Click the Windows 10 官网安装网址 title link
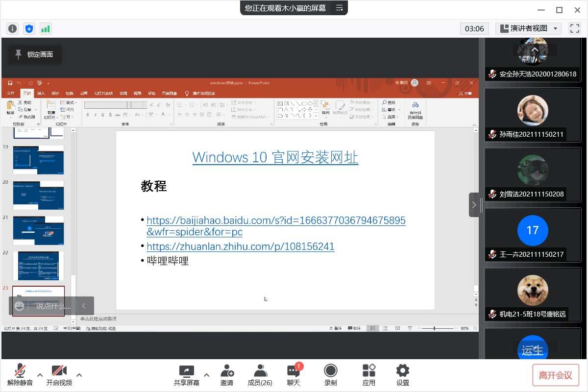Image resolution: width=588 pixels, height=392 pixels. 275,157
